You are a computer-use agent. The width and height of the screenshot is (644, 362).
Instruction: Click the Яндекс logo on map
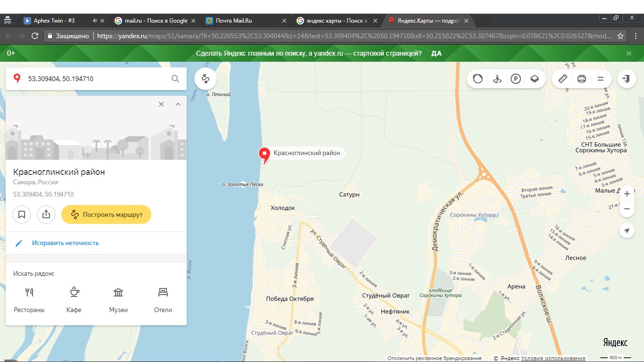(x=615, y=343)
